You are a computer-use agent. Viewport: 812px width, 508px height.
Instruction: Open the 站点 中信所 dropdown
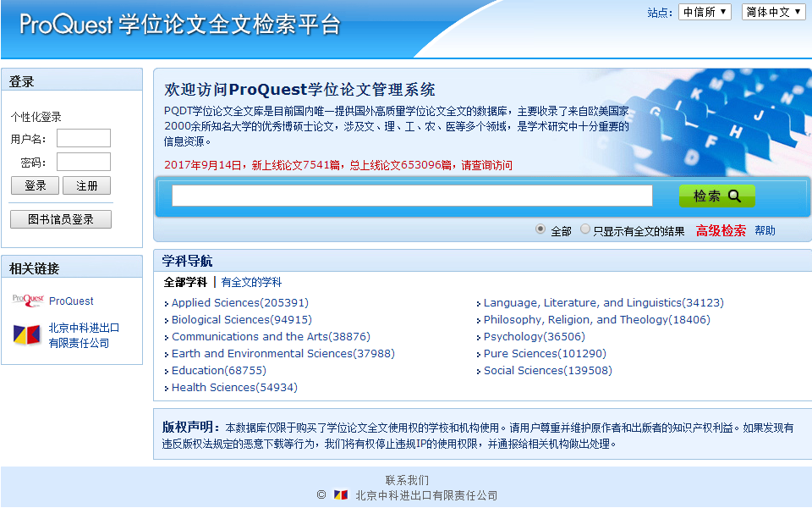pyautogui.click(x=705, y=12)
